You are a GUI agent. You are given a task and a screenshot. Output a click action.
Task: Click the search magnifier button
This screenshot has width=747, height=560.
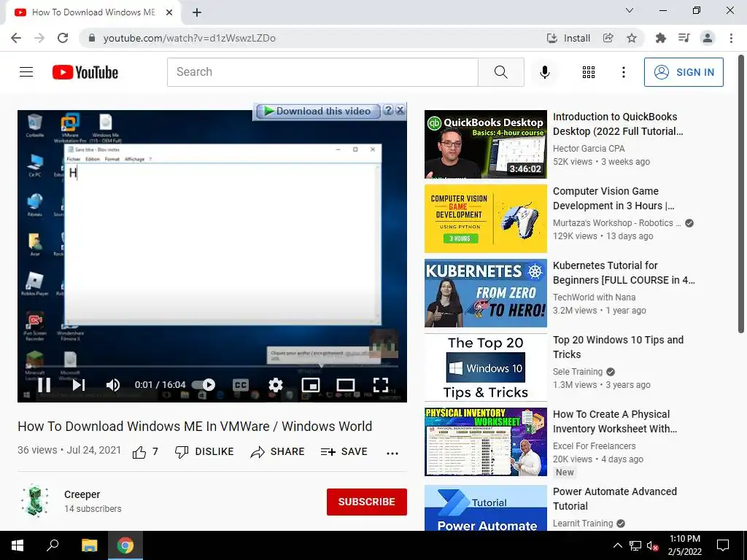[500, 72]
